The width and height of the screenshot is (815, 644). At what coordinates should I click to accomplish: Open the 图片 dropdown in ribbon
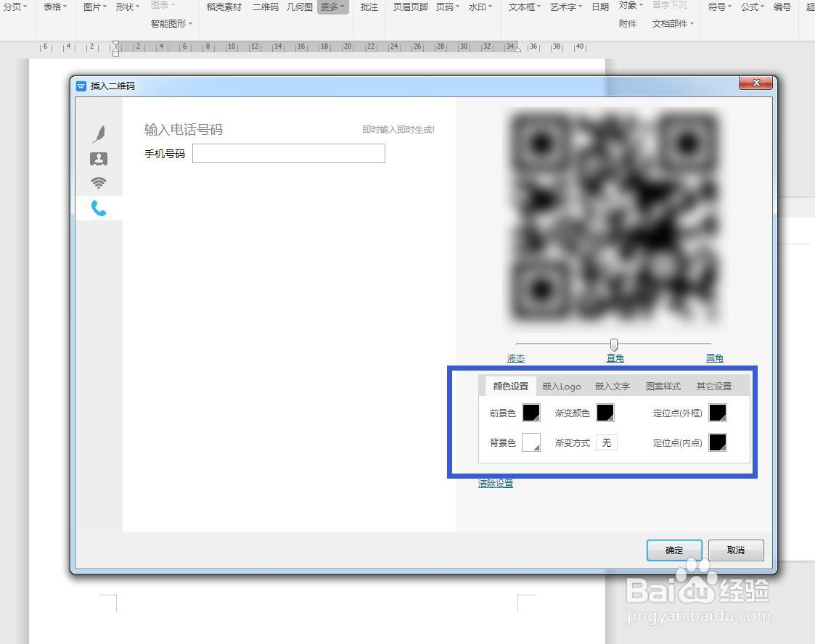click(94, 7)
